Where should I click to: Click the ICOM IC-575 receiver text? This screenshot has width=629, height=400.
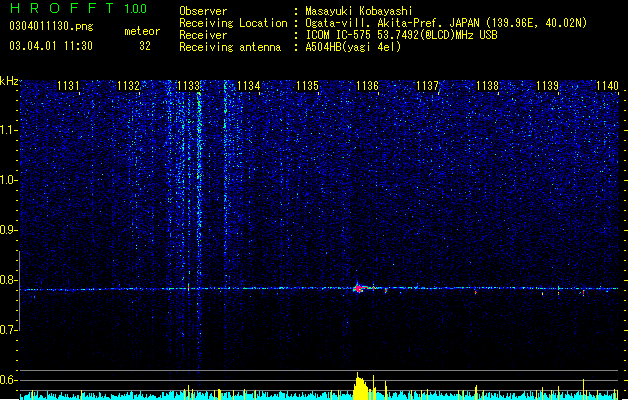[x=402, y=35]
